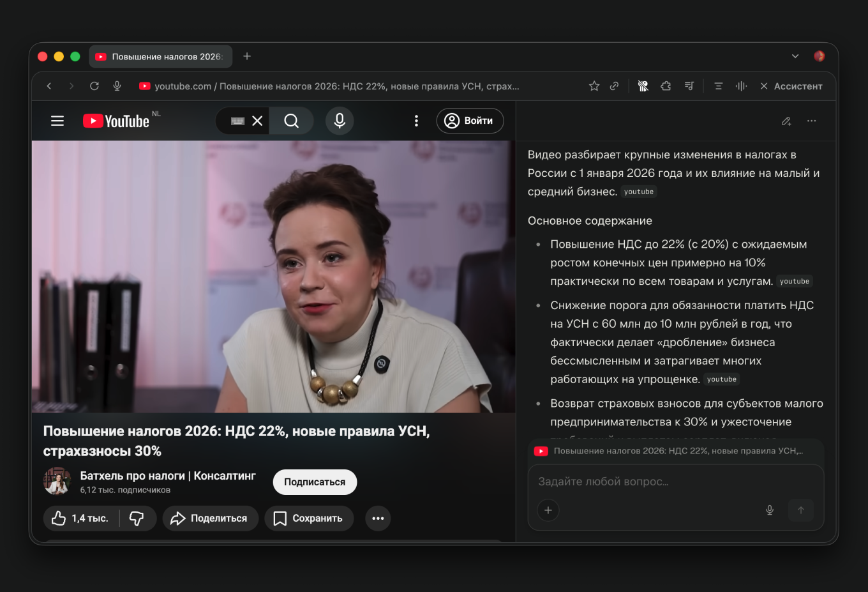Click the YouTube logo
The width and height of the screenshot is (868, 592).
[115, 120]
